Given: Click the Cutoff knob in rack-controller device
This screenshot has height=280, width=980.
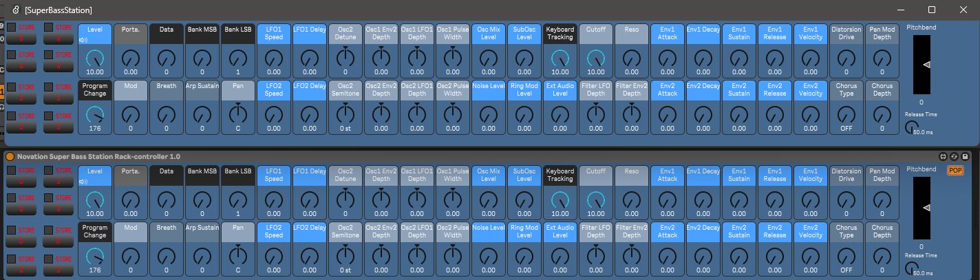Looking at the screenshot, I should (x=596, y=200).
